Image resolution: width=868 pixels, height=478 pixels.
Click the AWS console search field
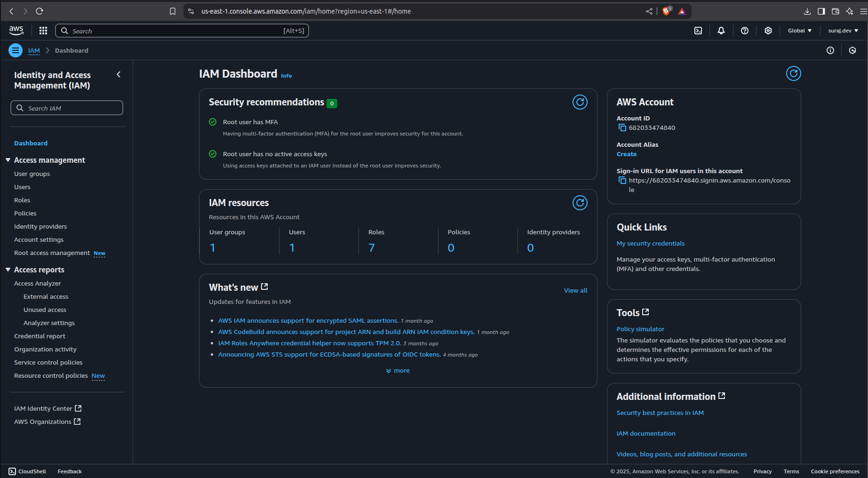coord(182,31)
